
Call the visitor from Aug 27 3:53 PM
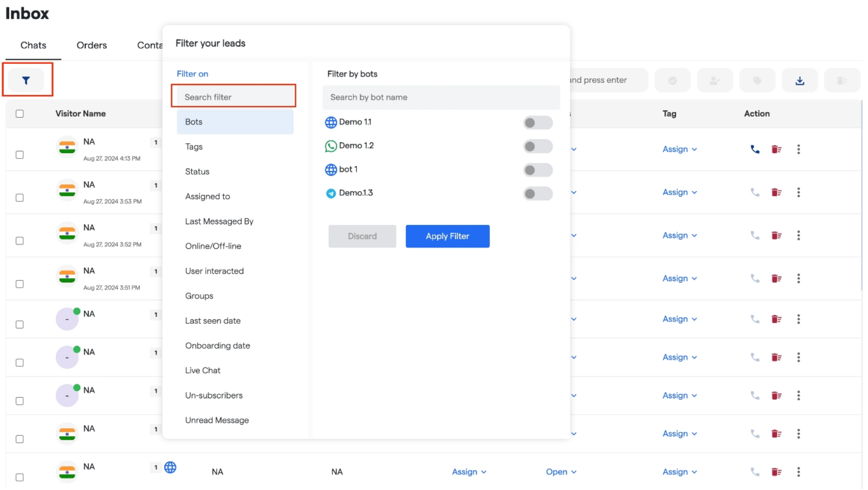(x=755, y=192)
